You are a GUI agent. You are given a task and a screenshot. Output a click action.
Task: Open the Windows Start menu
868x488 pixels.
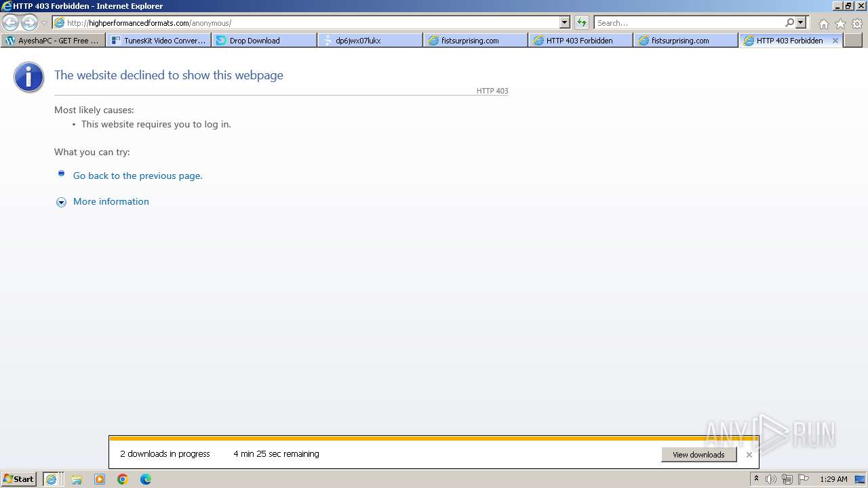(x=19, y=479)
